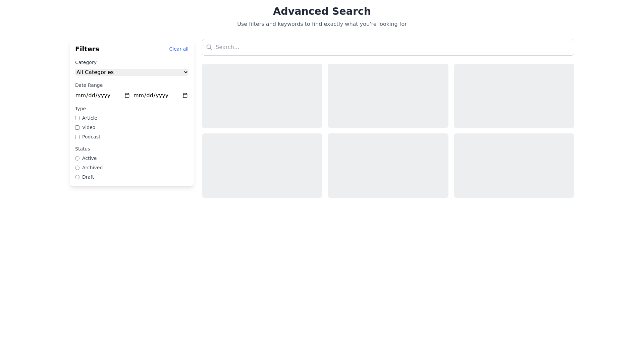Click the end date mm/dd/yyyy field
This screenshot has width=644, height=362.
pyautogui.click(x=161, y=96)
